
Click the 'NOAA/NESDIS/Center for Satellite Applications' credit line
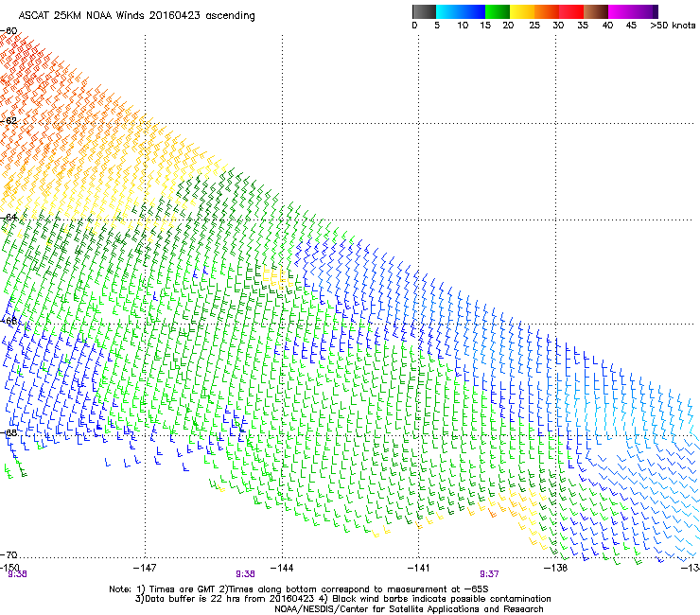click(409, 609)
